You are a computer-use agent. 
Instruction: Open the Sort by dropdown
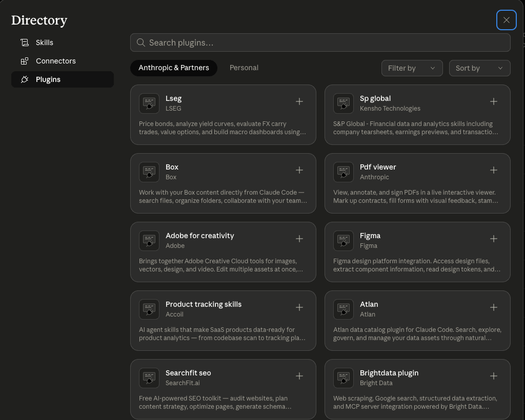[x=479, y=68]
